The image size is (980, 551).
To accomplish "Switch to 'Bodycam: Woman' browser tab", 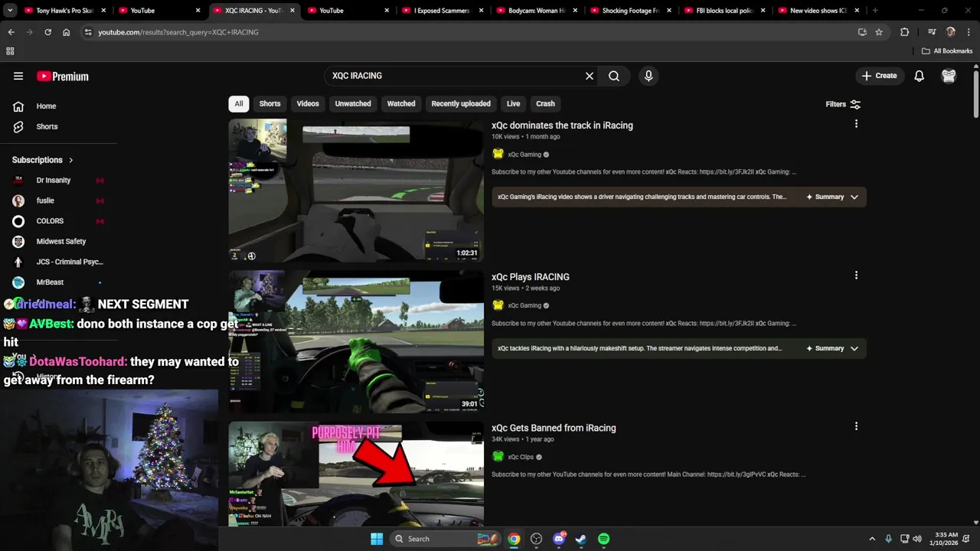I will click(536, 11).
